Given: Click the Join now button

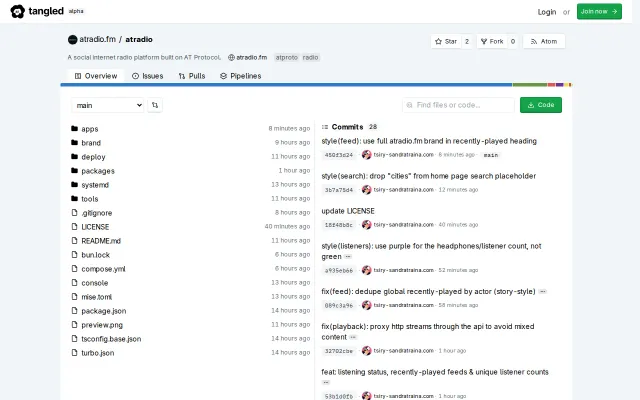Looking at the screenshot, I should coord(599,11).
